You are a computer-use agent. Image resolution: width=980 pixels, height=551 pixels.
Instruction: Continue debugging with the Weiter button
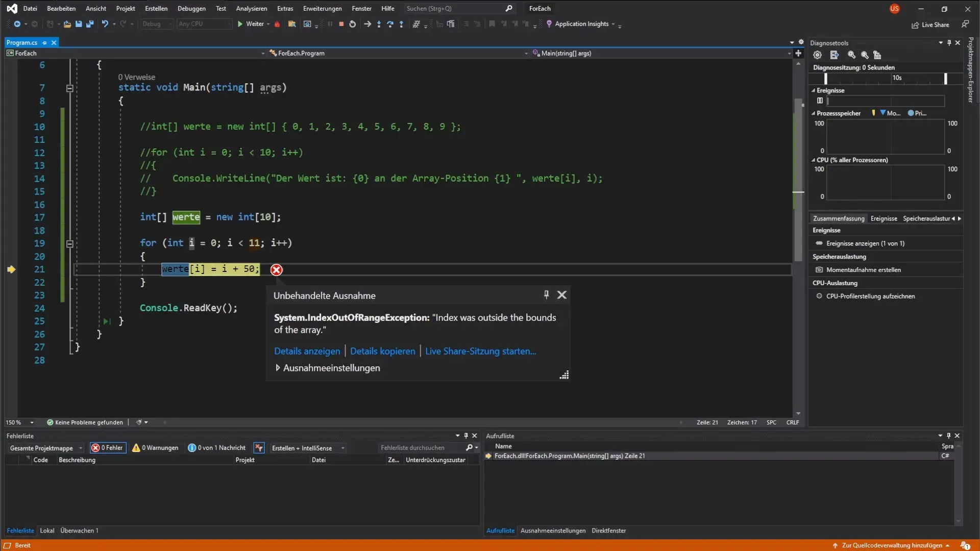point(251,24)
